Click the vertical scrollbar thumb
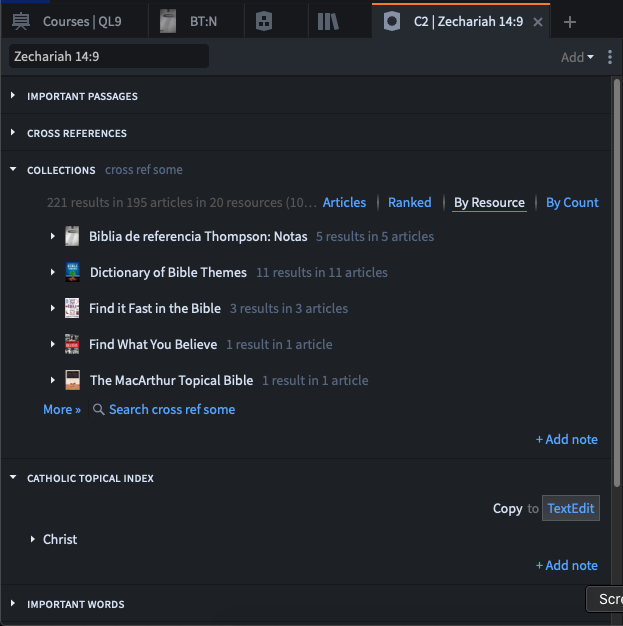The image size is (623, 626). [x=617, y=283]
